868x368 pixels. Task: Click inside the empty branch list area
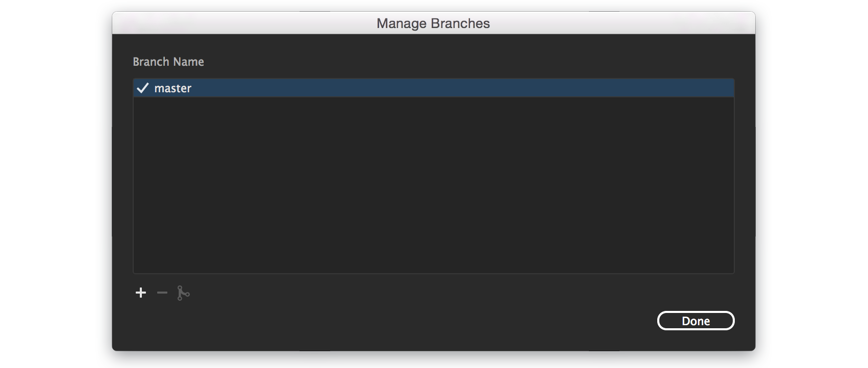pos(433,183)
